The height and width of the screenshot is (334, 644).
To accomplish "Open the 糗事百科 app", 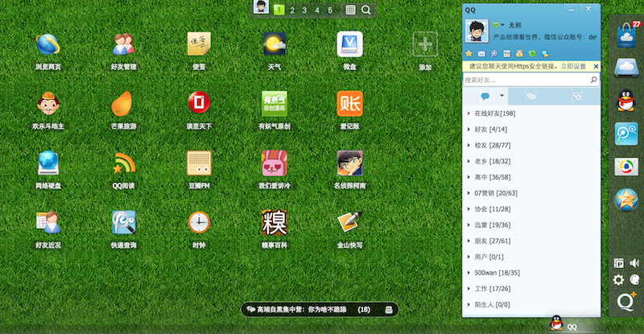I will coord(275,223).
